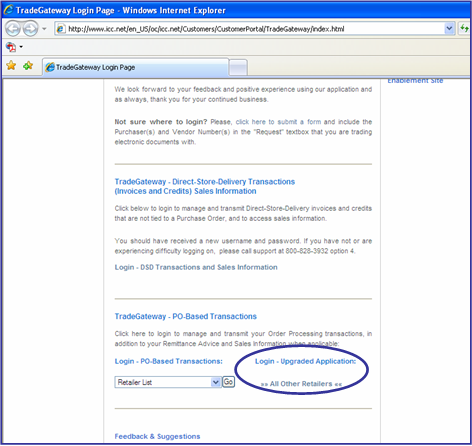Click the 'Not sure where to login?' text
This screenshot has width=472, height=446.
[161, 122]
